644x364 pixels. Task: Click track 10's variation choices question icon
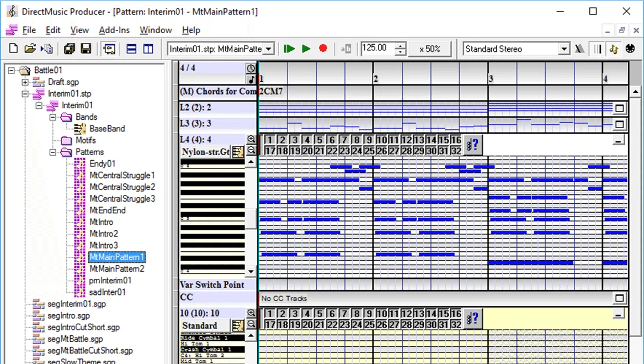point(473,318)
